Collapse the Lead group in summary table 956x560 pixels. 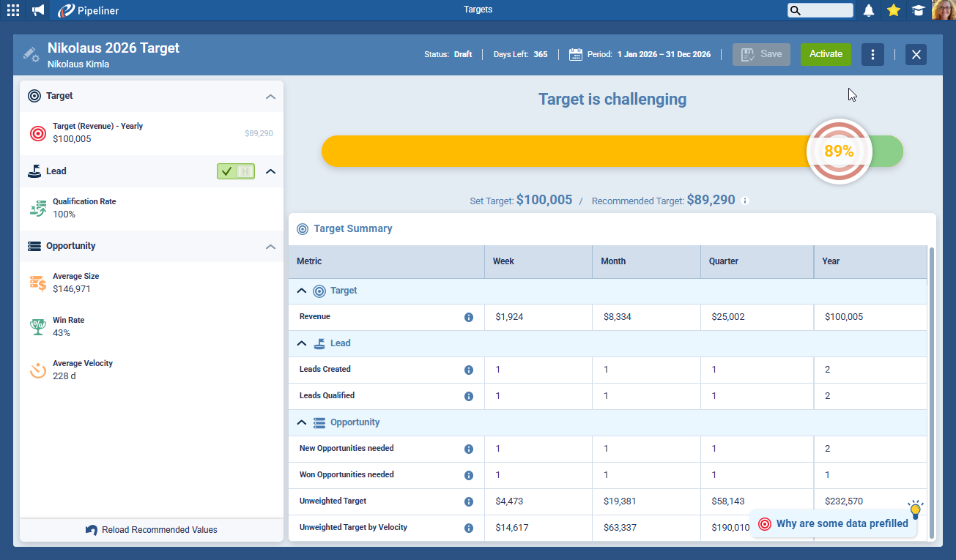click(x=301, y=343)
